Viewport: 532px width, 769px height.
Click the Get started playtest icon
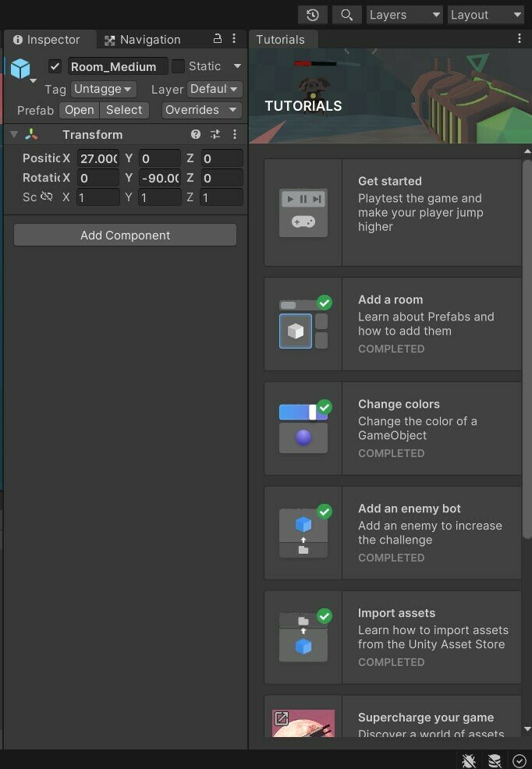tap(303, 213)
